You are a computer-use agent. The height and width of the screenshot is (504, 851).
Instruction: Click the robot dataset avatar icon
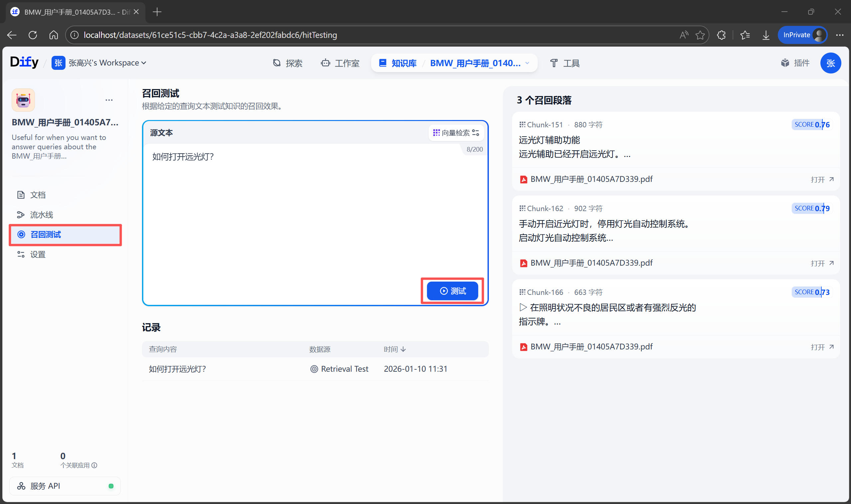click(x=23, y=100)
